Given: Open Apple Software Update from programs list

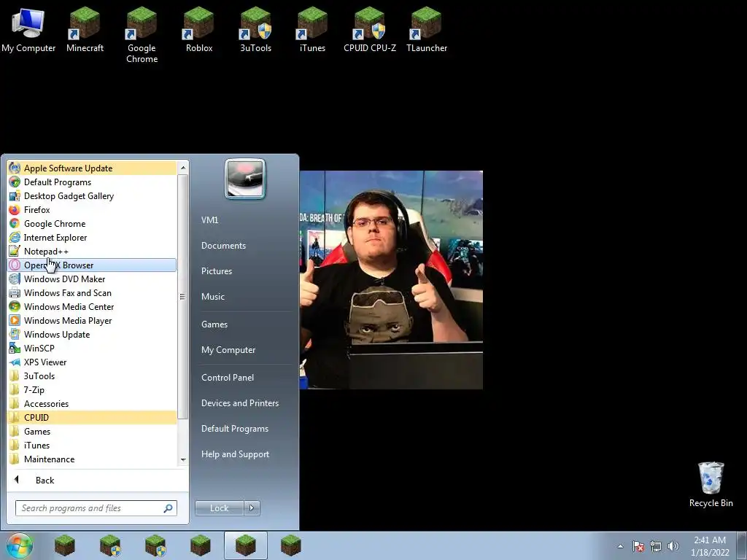Looking at the screenshot, I should (92, 168).
